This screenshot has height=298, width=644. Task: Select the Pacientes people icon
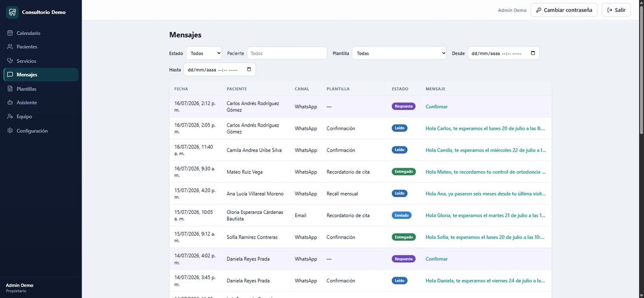10,47
